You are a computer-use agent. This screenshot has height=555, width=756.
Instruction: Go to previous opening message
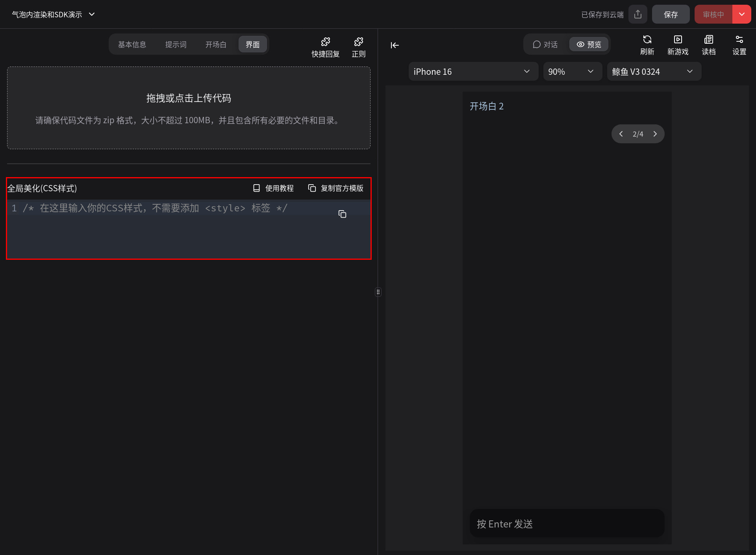(x=621, y=134)
